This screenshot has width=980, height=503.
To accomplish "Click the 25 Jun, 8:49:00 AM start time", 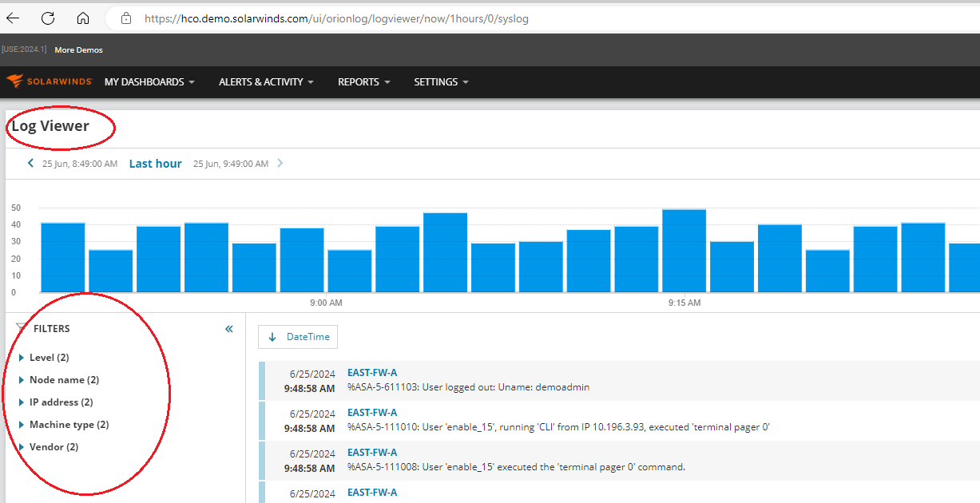I will point(80,164).
